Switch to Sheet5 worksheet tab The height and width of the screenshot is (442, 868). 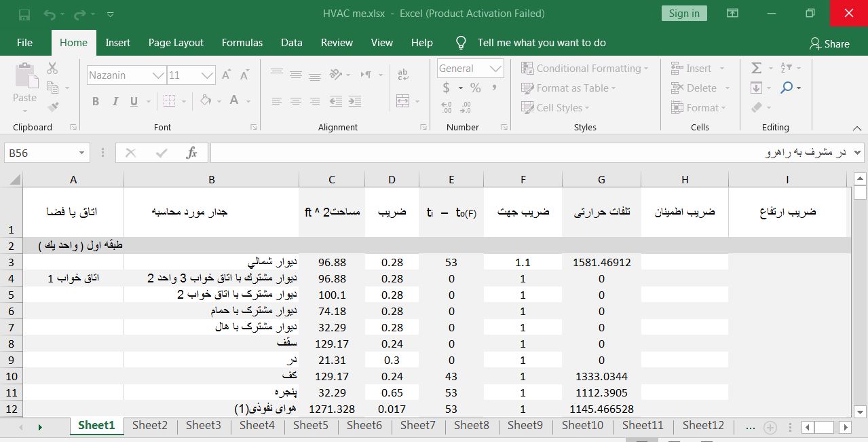[310, 425]
